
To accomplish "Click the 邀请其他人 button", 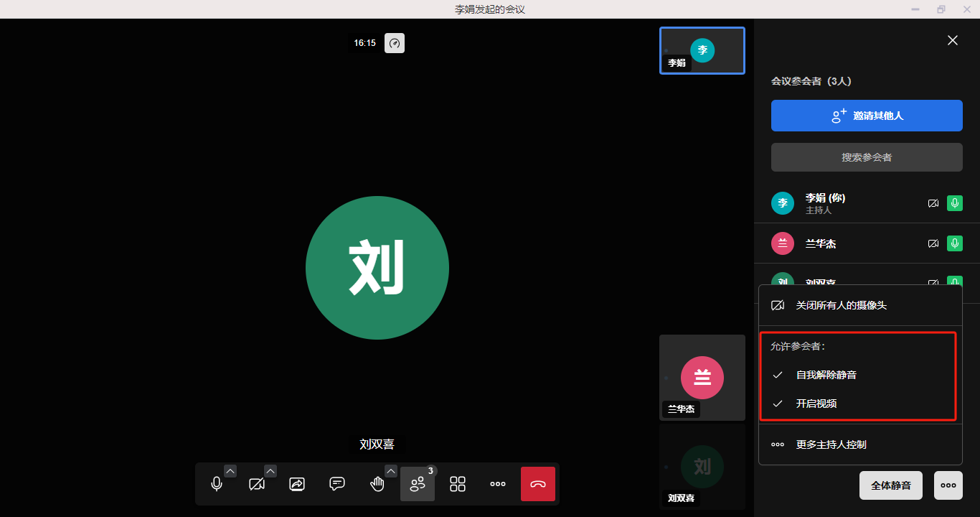I will 867,116.
